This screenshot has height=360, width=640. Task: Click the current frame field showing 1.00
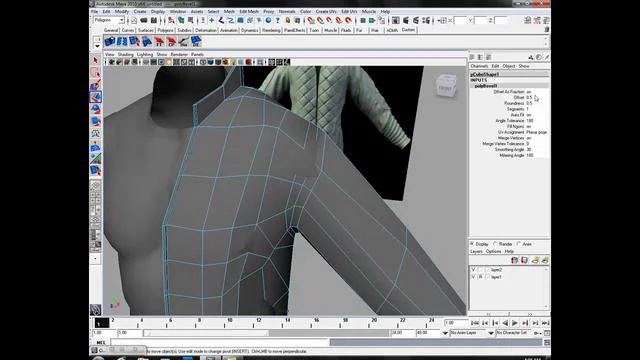(456, 323)
